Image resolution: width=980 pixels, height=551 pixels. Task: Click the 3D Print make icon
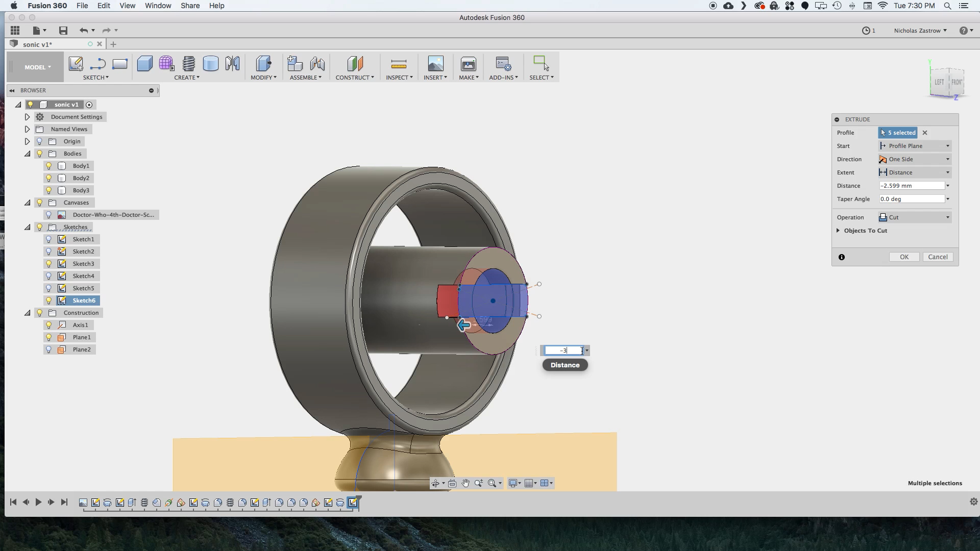468,64
